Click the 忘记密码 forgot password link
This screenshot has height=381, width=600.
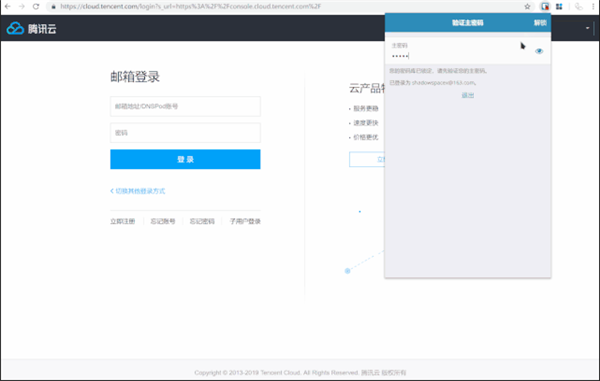tap(202, 221)
